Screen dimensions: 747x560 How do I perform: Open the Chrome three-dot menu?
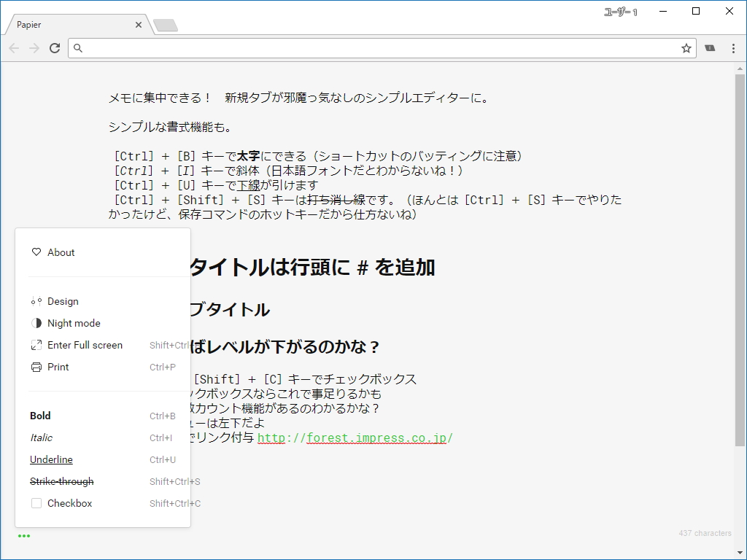point(733,48)
